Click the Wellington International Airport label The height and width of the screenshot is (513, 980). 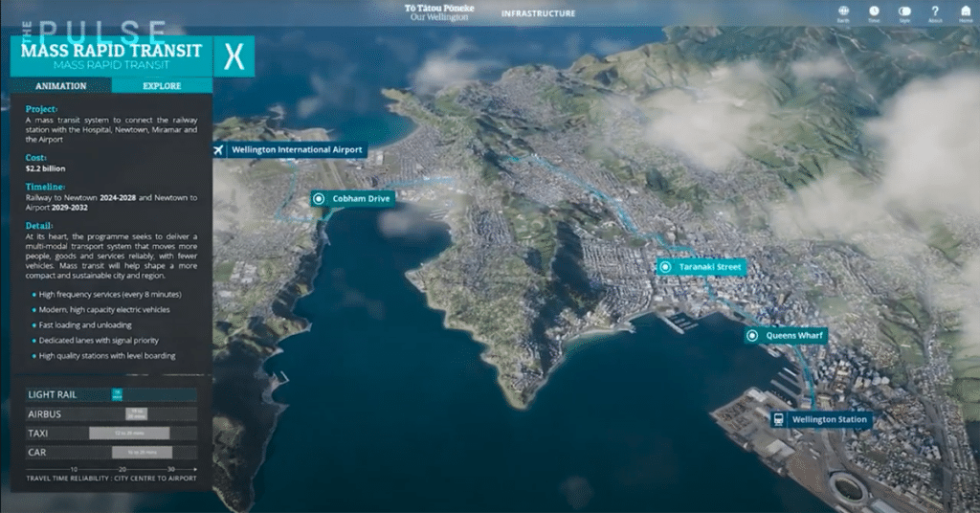[297, 150]
